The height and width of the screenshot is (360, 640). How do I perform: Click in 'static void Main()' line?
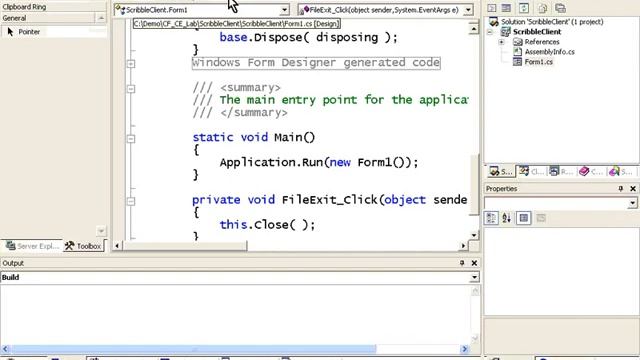click(253, 137)
